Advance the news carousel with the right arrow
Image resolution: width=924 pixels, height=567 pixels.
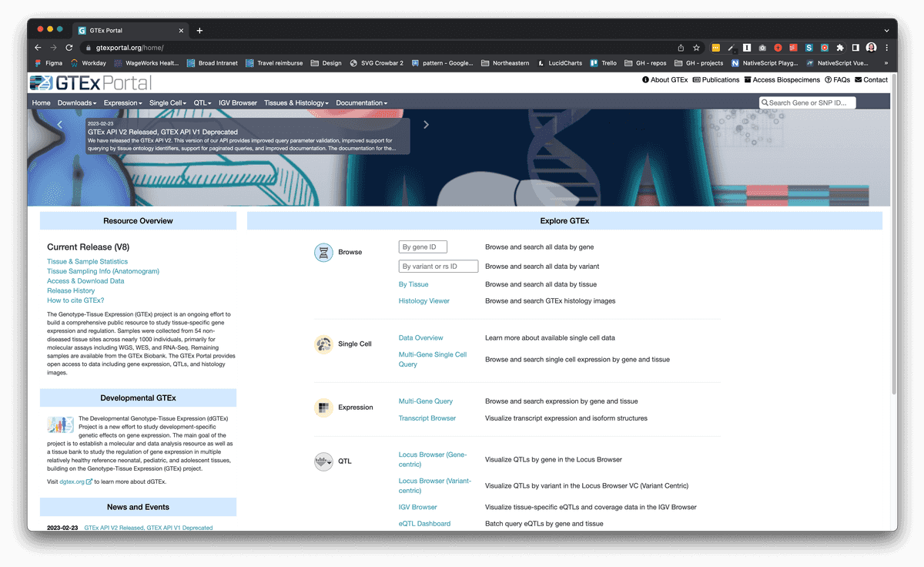(x=426, y=123)
